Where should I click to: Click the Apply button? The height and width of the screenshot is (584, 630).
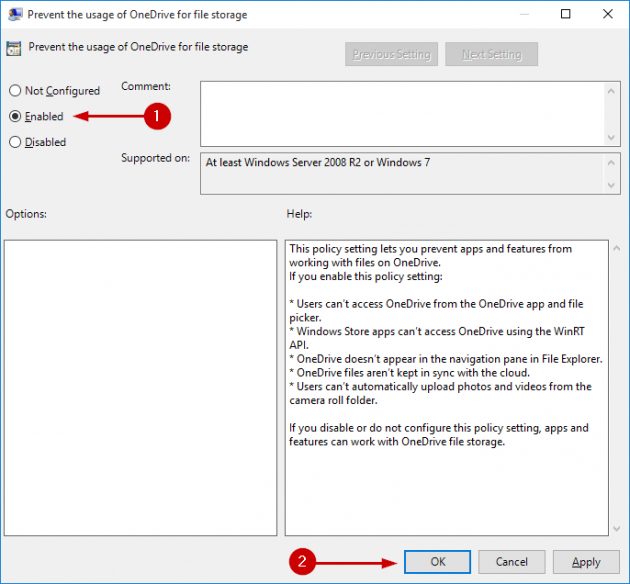point(586,562)
